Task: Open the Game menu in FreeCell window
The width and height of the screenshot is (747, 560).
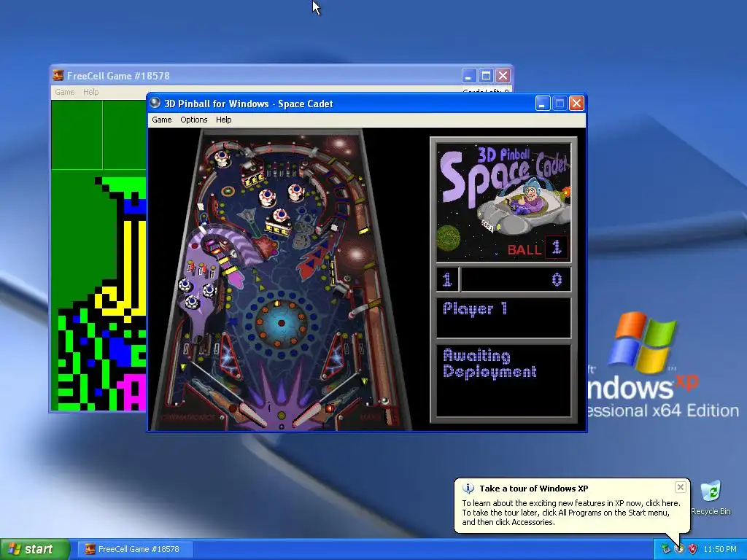Action: (64, 92)
